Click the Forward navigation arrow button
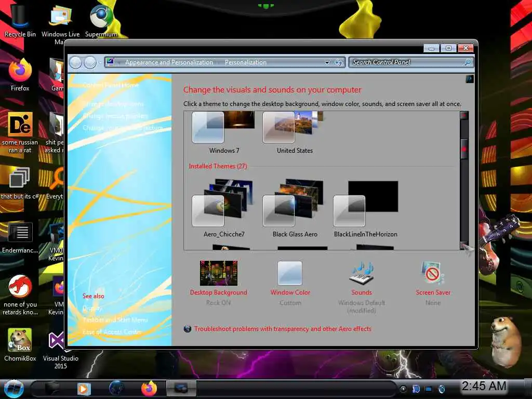This screenshot has width=532, height=399. pyautogui.click(x=90, y=62)
